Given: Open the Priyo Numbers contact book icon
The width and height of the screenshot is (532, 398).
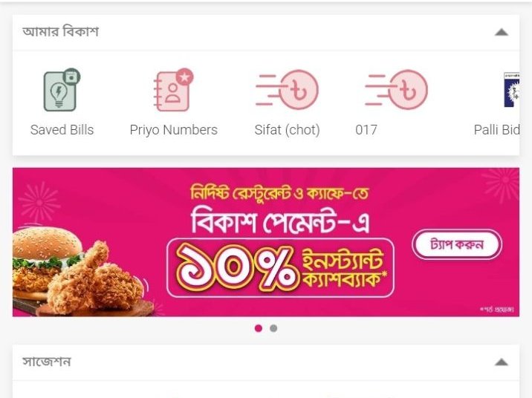Looking at the screenshot, I should [173, 90].
